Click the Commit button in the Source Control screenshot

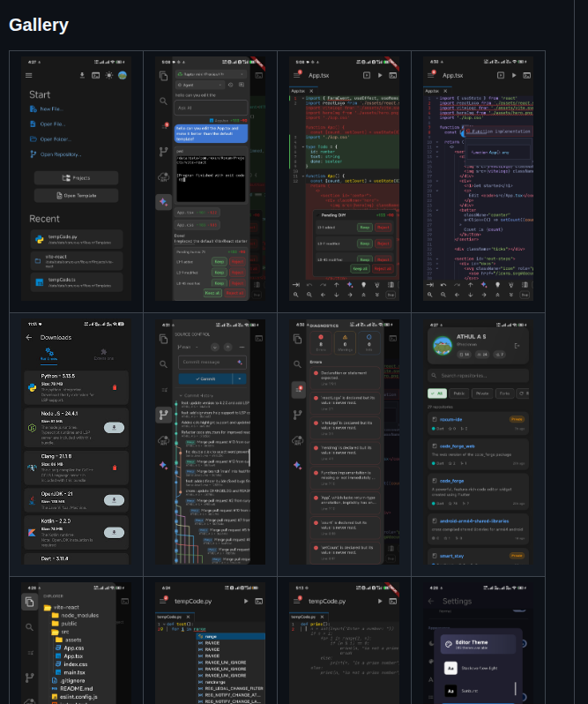205,379
